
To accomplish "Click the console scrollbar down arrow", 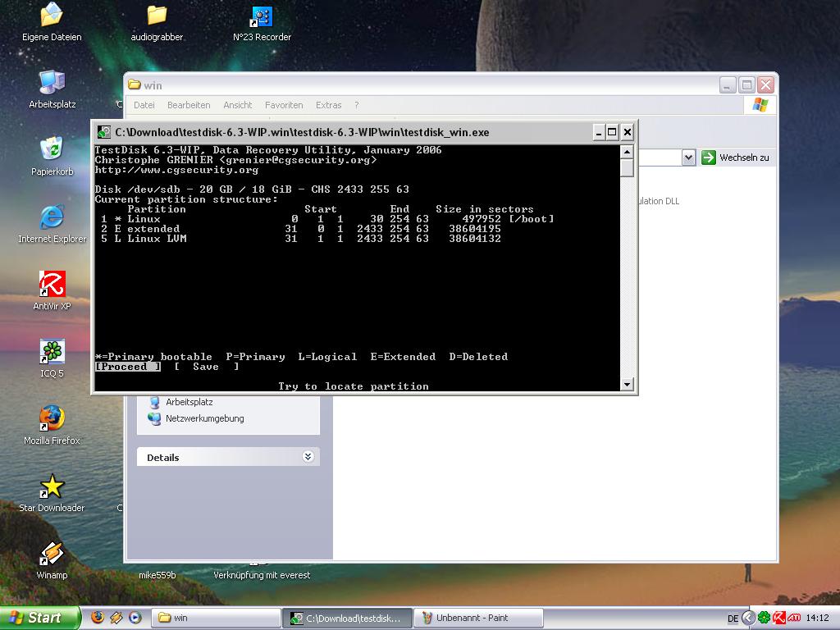I will tap(627, 384).
